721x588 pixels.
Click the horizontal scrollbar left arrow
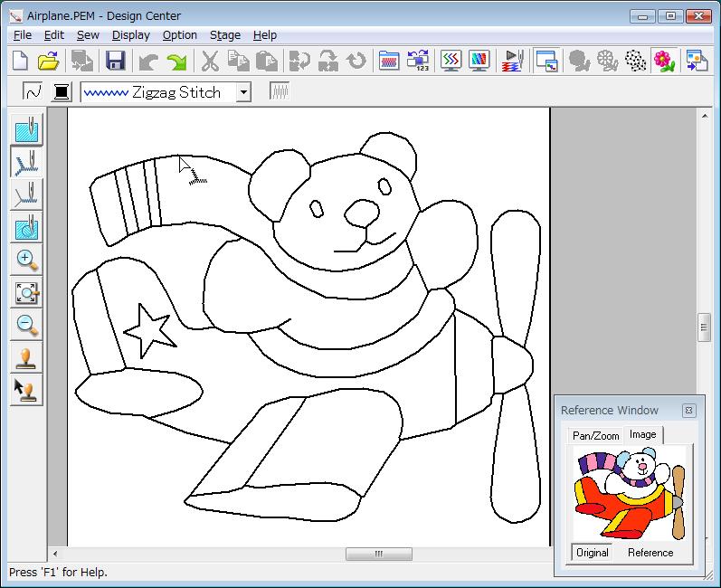55,554
